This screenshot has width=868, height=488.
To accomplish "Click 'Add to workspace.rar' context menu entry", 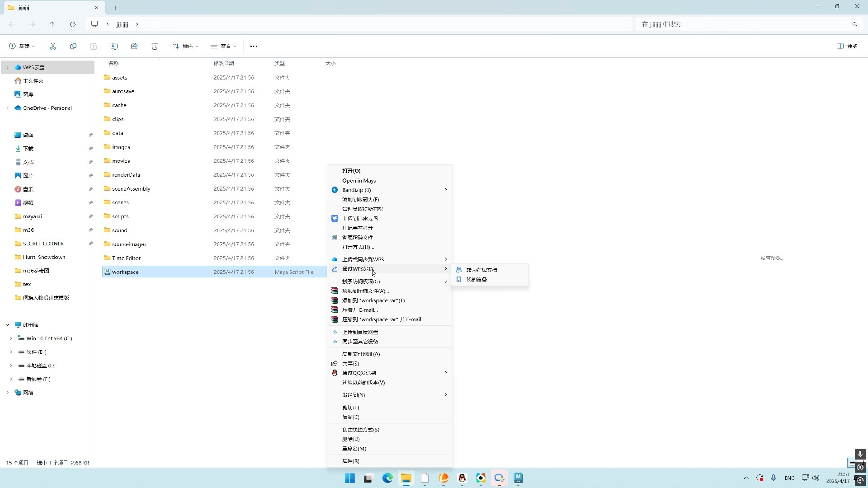I will click(373, 300).
